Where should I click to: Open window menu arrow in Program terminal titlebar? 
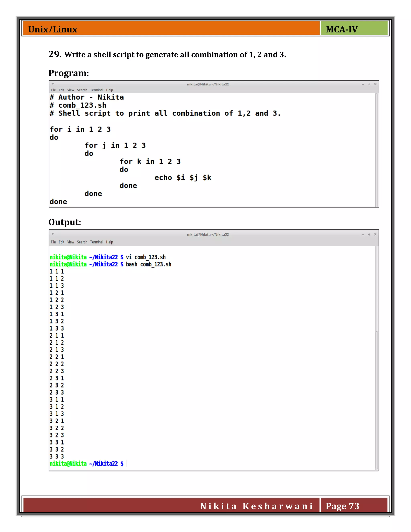tap(53, 84)
